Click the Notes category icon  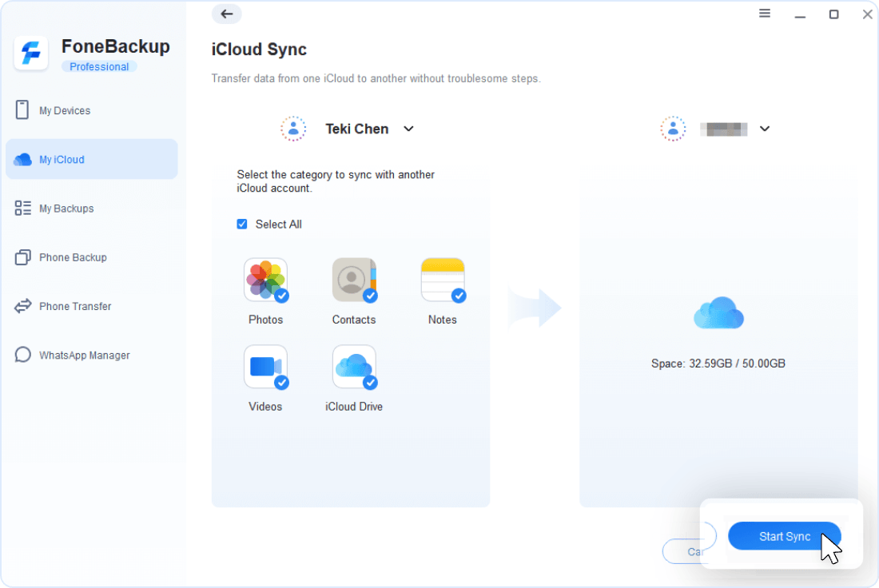click(x=443, y=280)
